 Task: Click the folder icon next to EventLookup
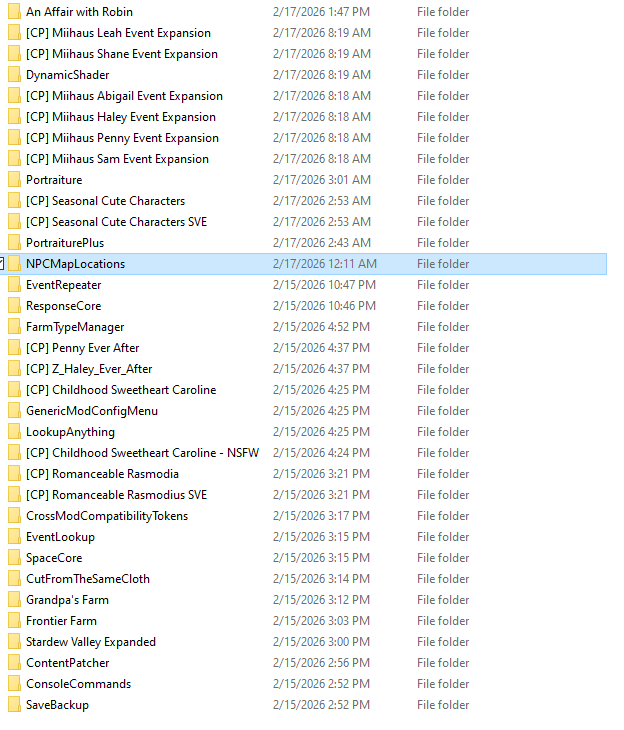[14, 537]
